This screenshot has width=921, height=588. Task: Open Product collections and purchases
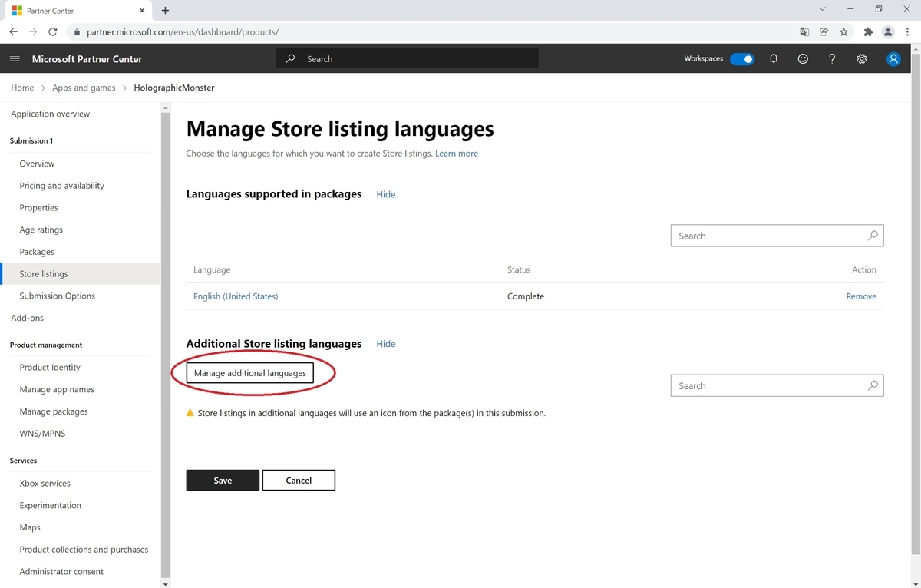tap(84, 550)
